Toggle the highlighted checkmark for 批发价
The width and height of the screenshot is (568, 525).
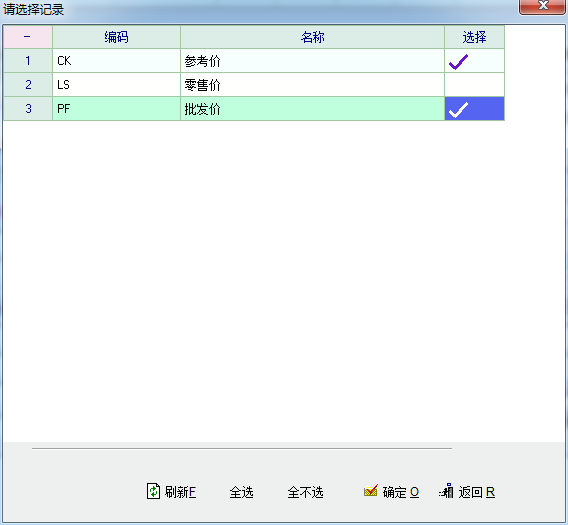474,109
